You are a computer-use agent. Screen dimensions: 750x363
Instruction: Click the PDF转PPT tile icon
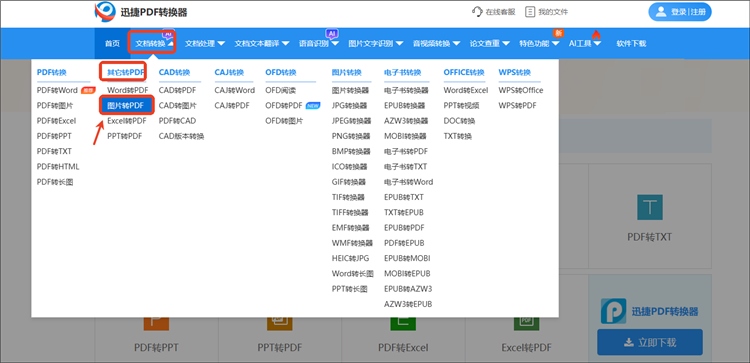156,323
